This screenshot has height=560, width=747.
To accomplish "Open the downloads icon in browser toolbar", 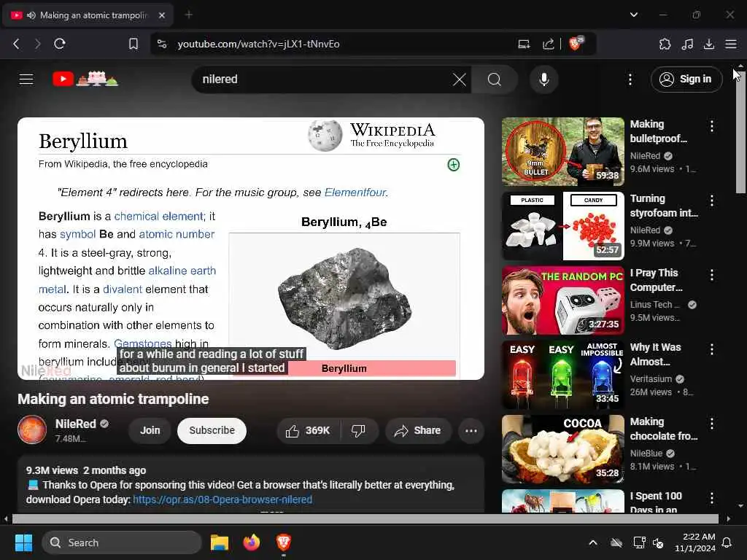I will click(x=709, y=44).
